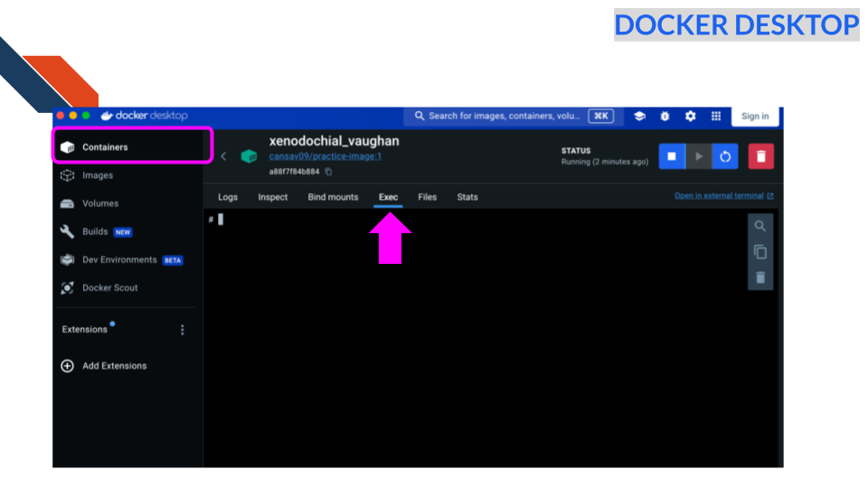The width and height of the screenshot is (868, 488).
Task: Open the Troubleshoot bug icon
Action: click(665, 117)
